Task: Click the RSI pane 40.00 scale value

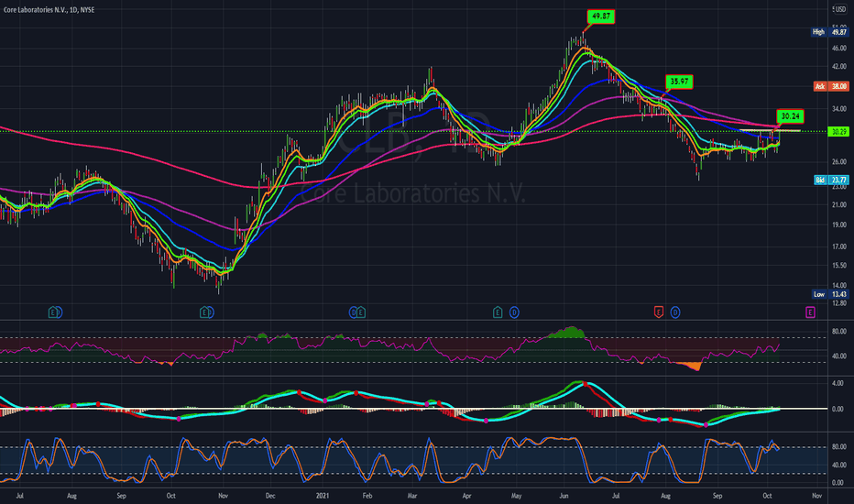Action: click(838, 356)
